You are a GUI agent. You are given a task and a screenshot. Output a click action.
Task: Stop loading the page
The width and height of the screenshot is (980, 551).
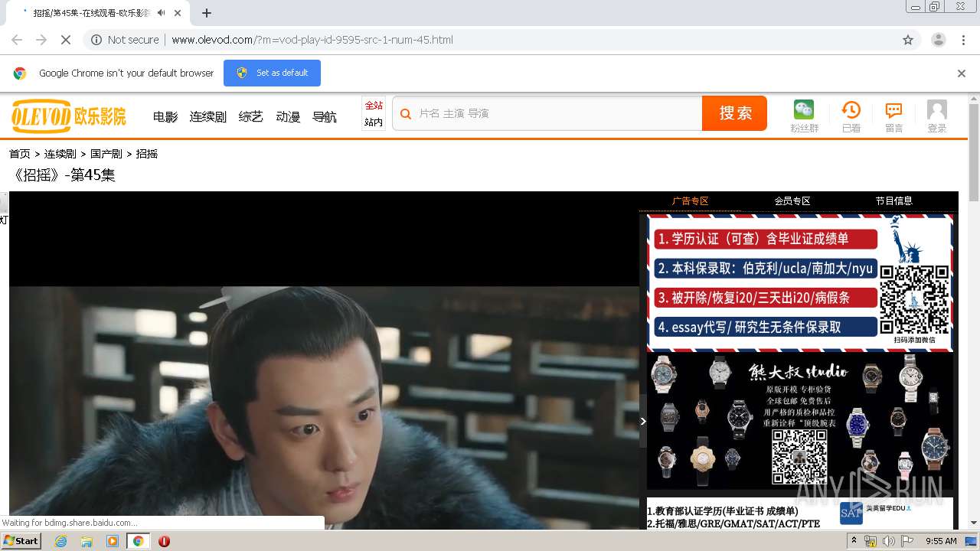tap(66, 40)
